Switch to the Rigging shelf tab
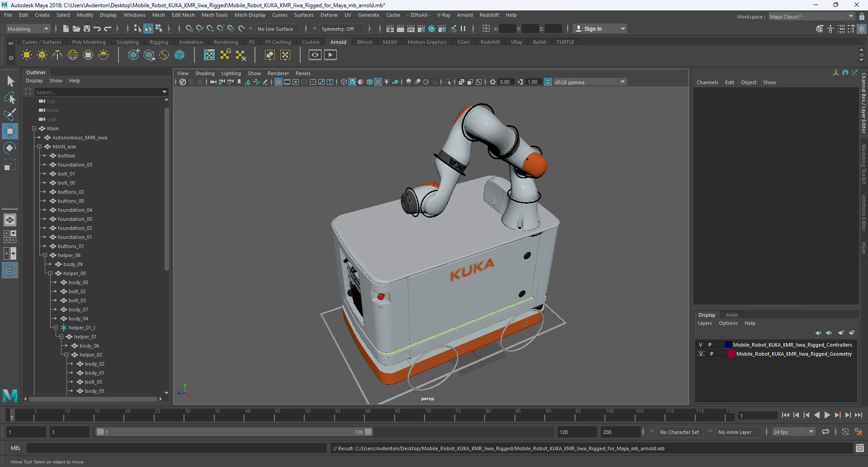The image size is (868, 467). click(x=159, y=42)
